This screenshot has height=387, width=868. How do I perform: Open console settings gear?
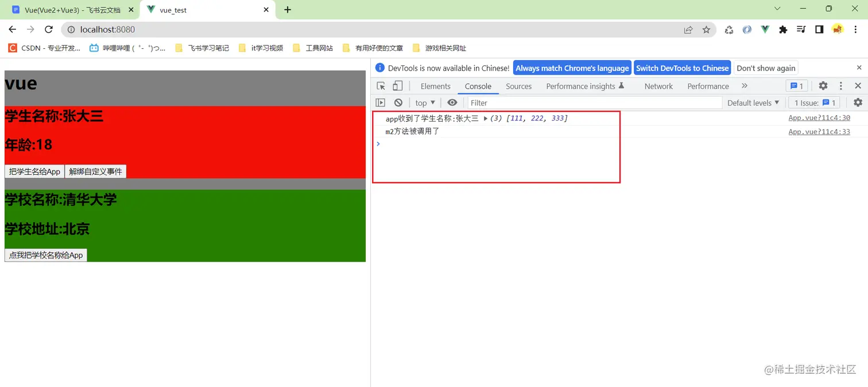tap(858, 103)
